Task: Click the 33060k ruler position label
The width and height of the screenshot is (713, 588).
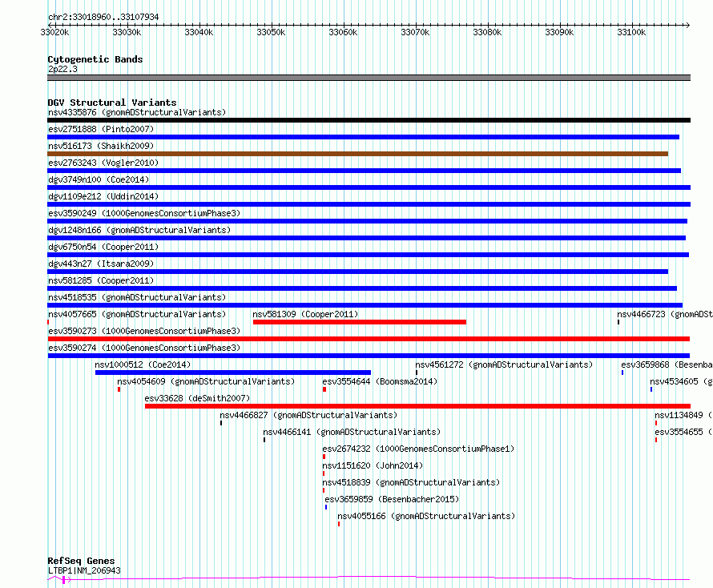Action: [343, 32]
